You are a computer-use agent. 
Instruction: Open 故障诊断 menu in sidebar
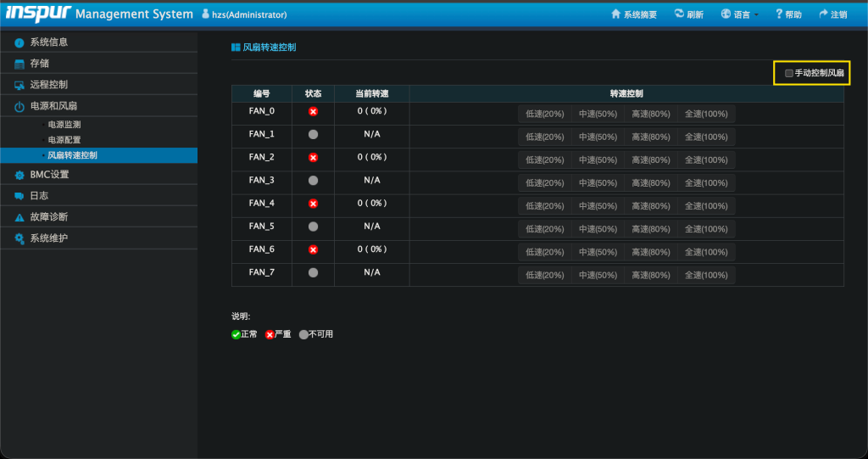(99, 216)
